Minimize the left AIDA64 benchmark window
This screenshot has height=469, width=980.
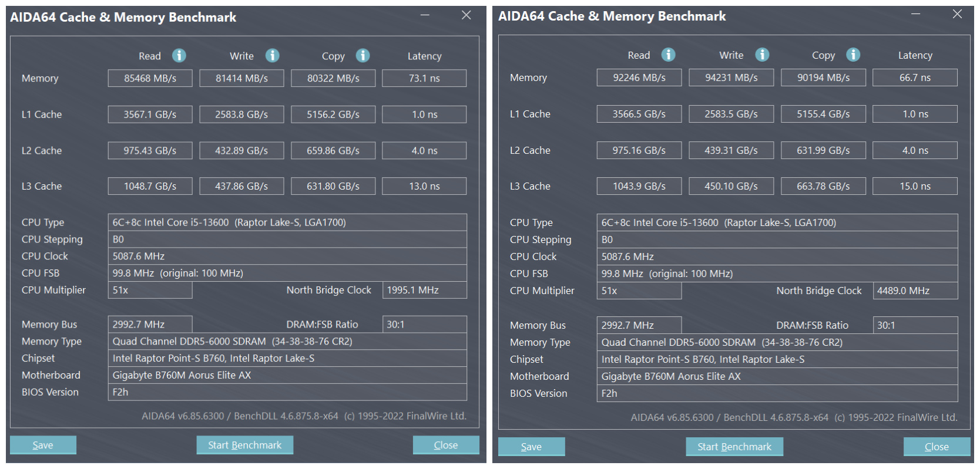[x=425, y=15]
